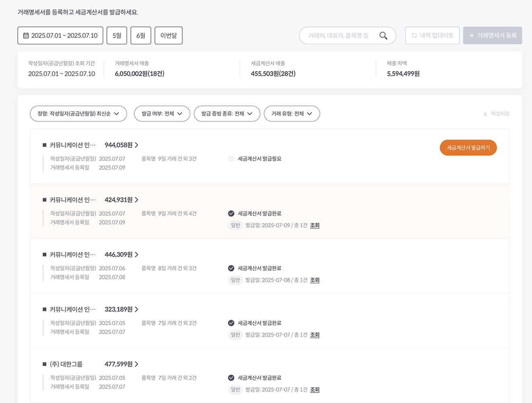532x403 pixels.
Task: Click the 세금계산서 발급필요 status text
Action: click(260, 159)
